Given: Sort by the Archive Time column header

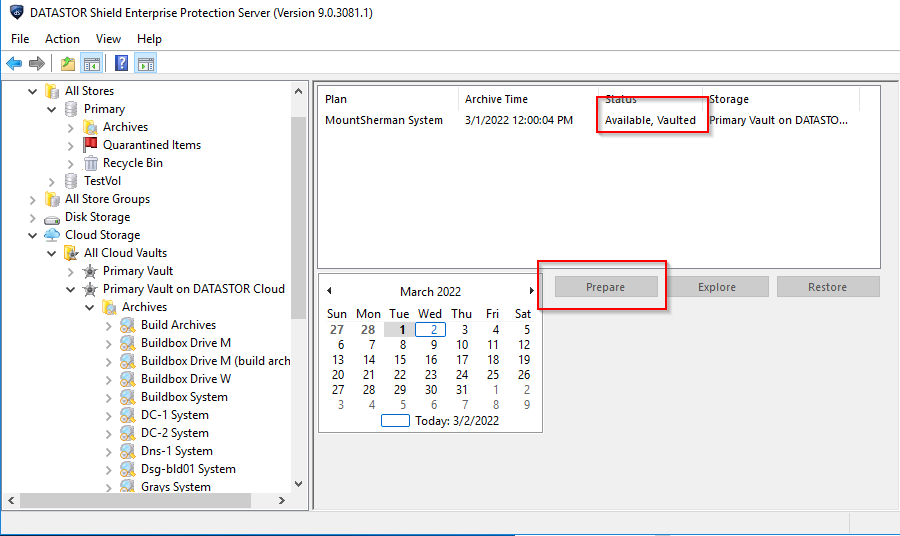Looking at the screenshot, I should click(x=529, y=99).
